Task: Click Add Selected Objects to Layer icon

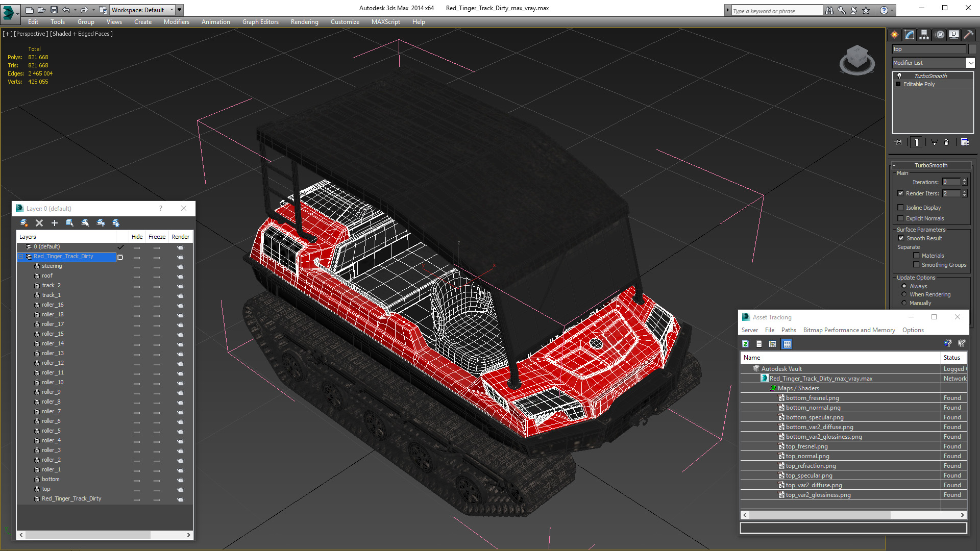Action: click(70, 223)
